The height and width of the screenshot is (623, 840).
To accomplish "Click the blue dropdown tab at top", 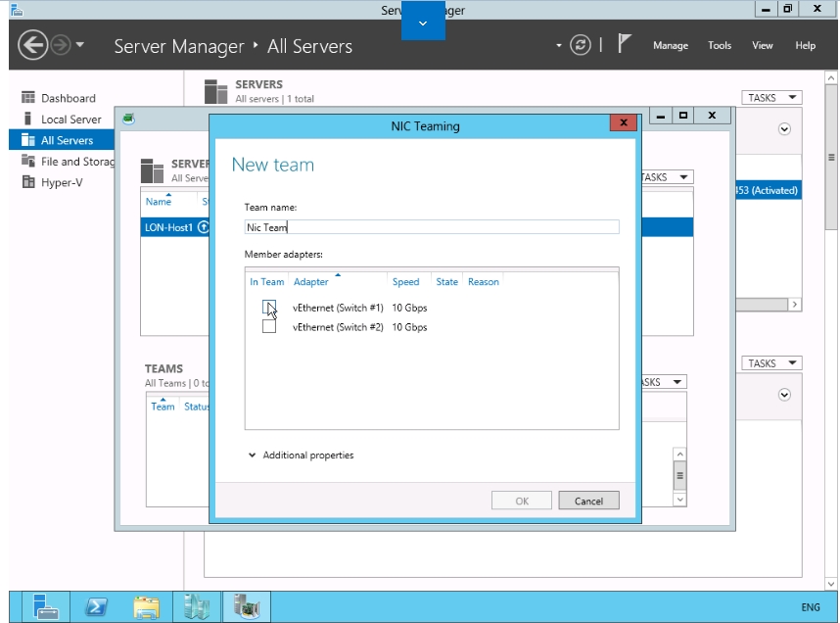I will point(423,21).
